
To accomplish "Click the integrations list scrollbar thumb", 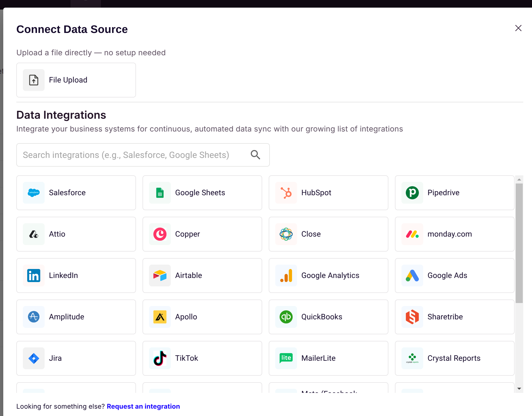I will pos(519,243).
